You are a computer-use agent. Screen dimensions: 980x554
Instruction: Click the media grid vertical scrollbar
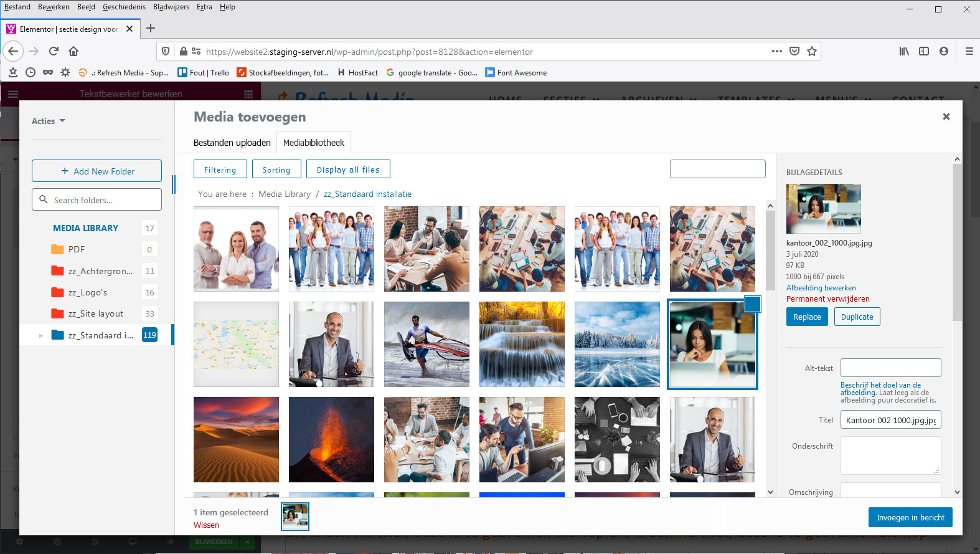[x=770, y=349]
